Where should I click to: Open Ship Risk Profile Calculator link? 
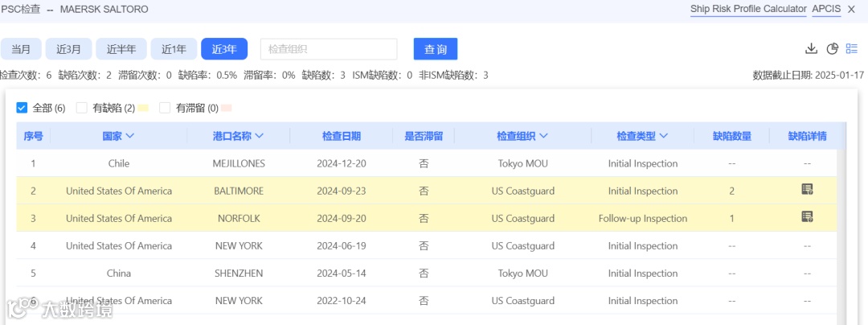(748, 9)
